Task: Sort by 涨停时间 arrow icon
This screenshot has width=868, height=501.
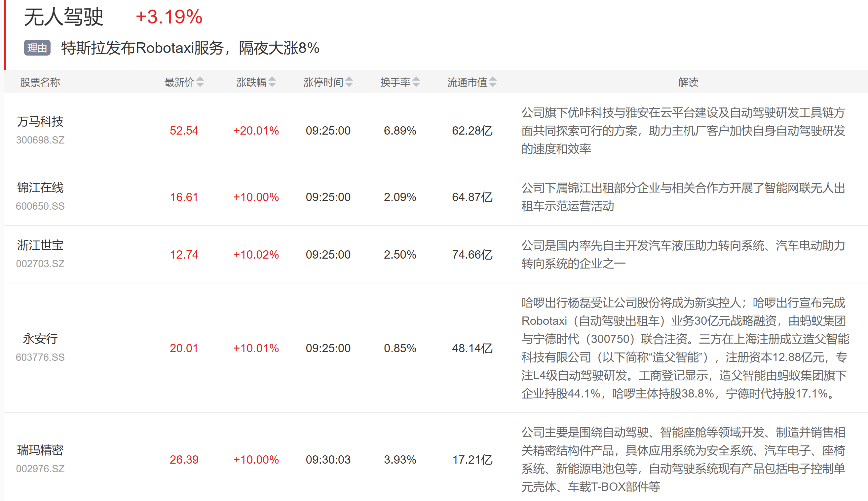Action: pyautogui.click(x=349, y=82)
